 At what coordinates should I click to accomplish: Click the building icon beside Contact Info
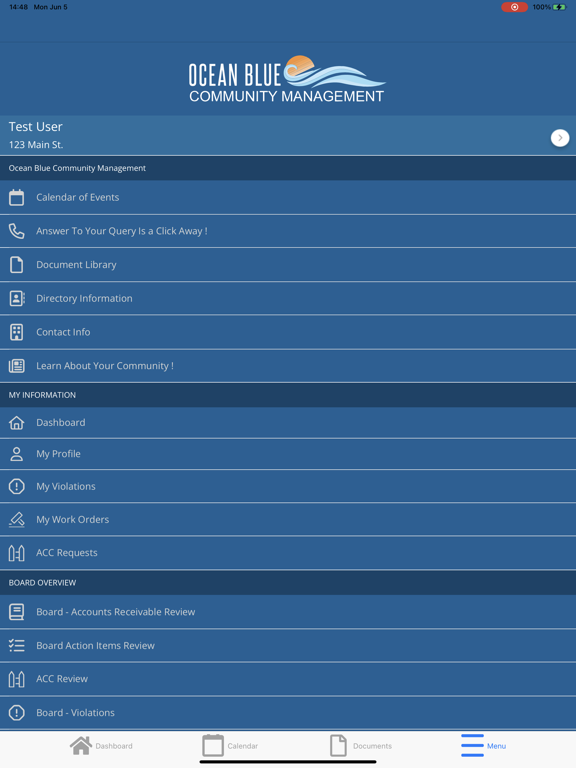[x=17, y=332]
